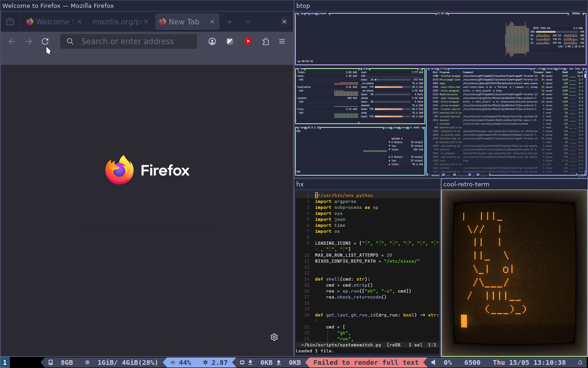Click the 8GB disk indicator in status bar

tap(61, 362)
